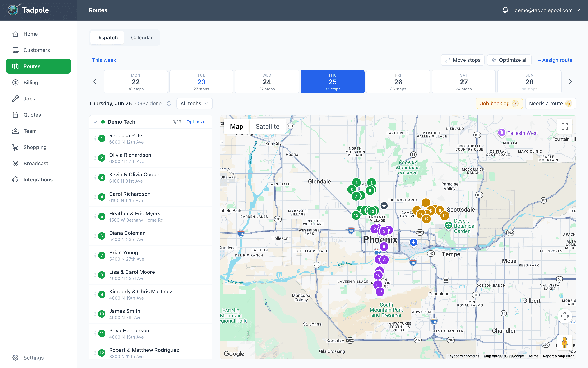Open stop 4 Carol Richardson
Image resolution: width=588 pixels, height=368 pixels.
(151, 197)
